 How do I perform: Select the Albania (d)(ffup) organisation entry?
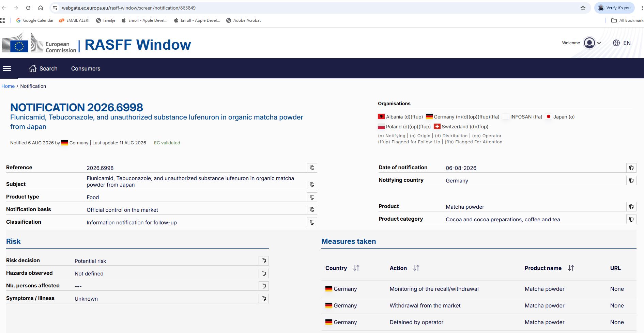point(400,117)
